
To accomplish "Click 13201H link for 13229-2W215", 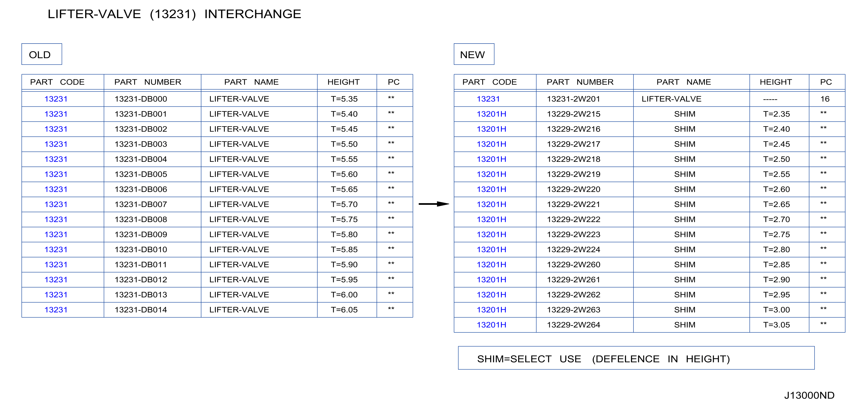I will (x=491, y=114).
